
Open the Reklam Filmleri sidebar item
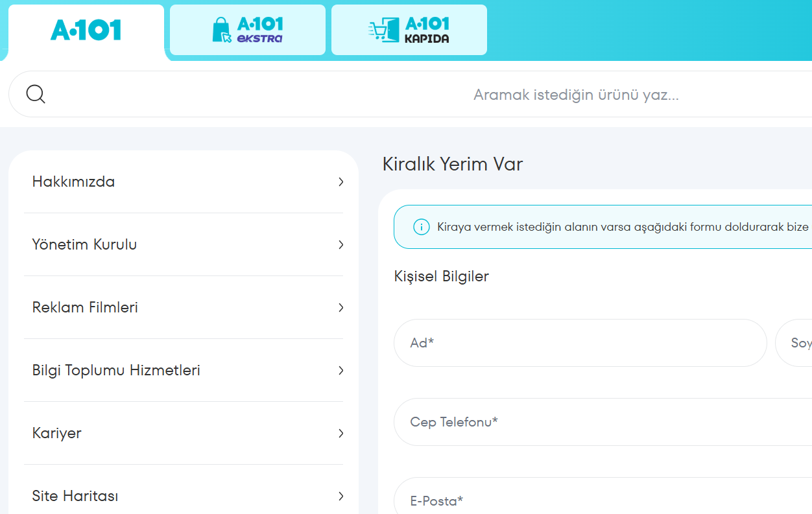click(184, 307)
